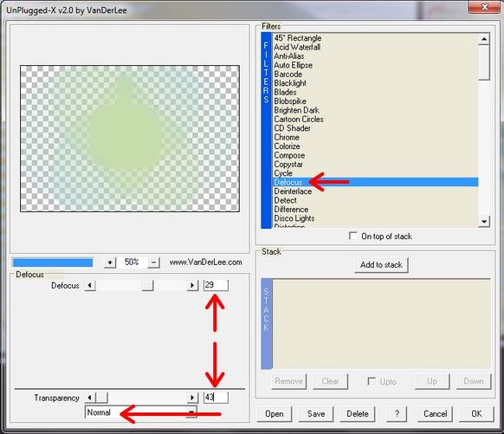Image resolution: width=504 pixels, height=434 pixels.
Task: Toggle the Upto checkbox
Action: (x=372, y=381)
